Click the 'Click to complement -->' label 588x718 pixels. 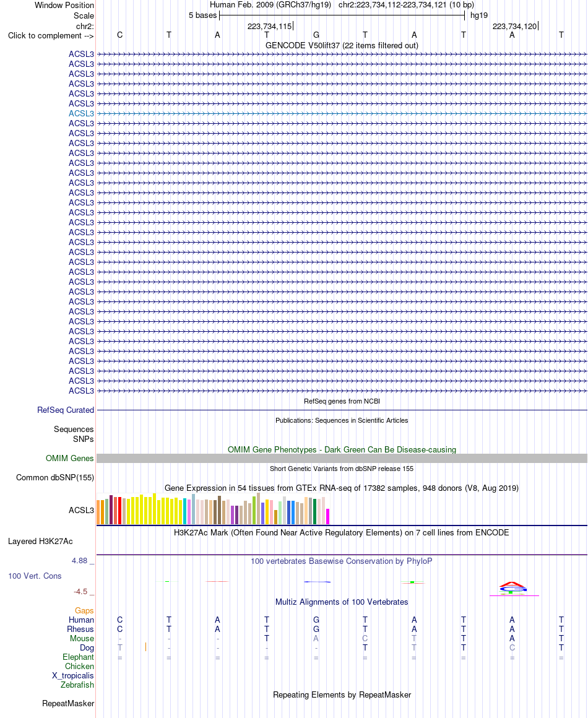pos(51,36)
